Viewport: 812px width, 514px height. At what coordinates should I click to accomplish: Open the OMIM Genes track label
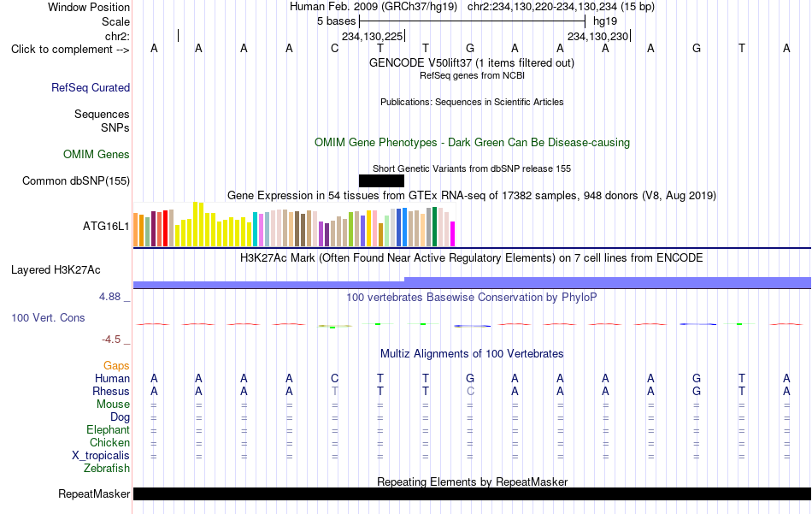(97, 155)
